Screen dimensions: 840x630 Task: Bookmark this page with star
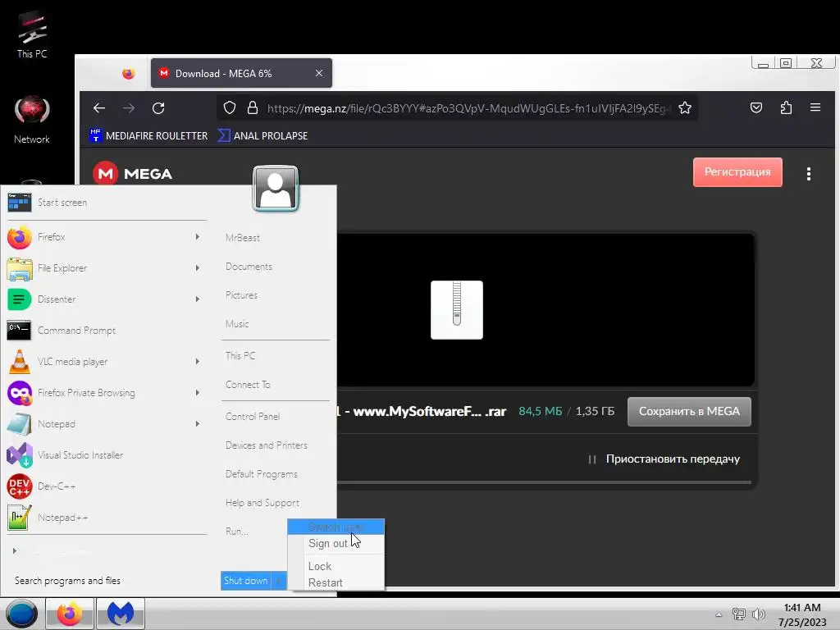click(x=685, y=108)
